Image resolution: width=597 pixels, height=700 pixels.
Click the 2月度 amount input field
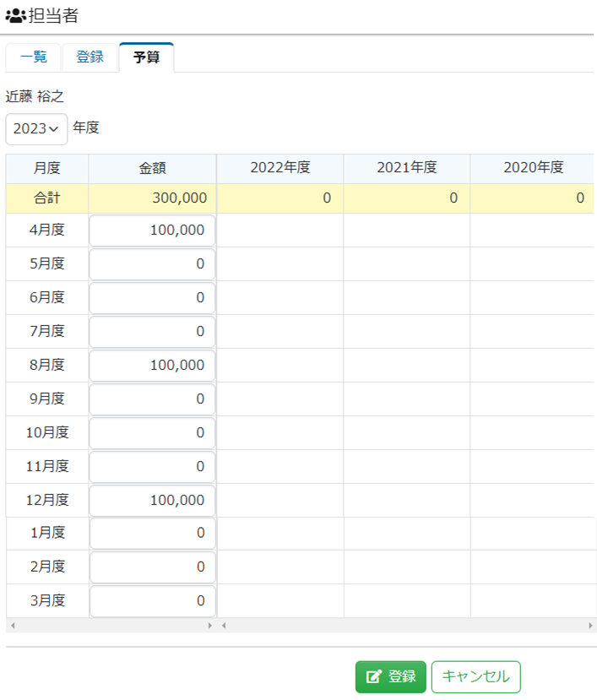pos(153,567)
